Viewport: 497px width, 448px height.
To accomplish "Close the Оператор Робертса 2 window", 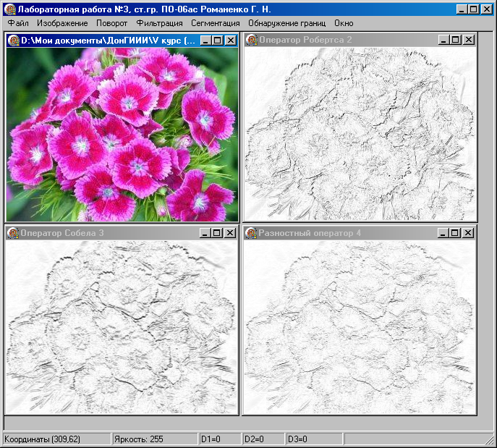I will 469,40.
